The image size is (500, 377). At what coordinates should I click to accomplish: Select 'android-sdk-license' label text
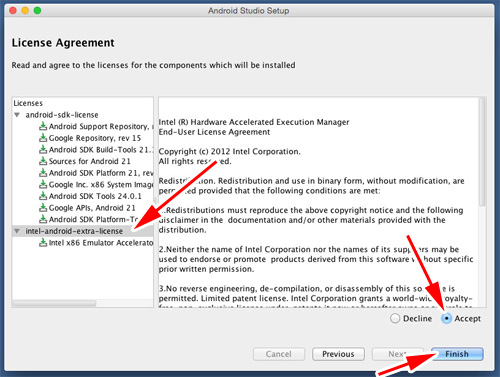point(62,115)
